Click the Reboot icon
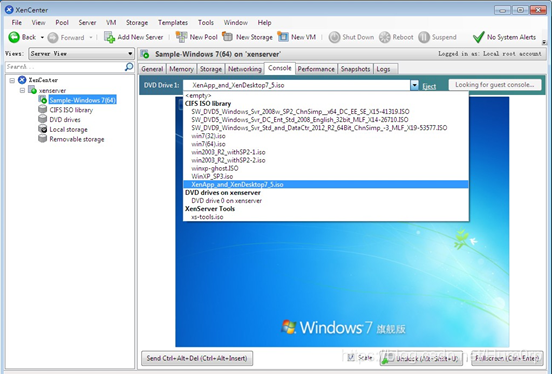The height and width of the screenshot is (374, 552). tap(384, 37)
